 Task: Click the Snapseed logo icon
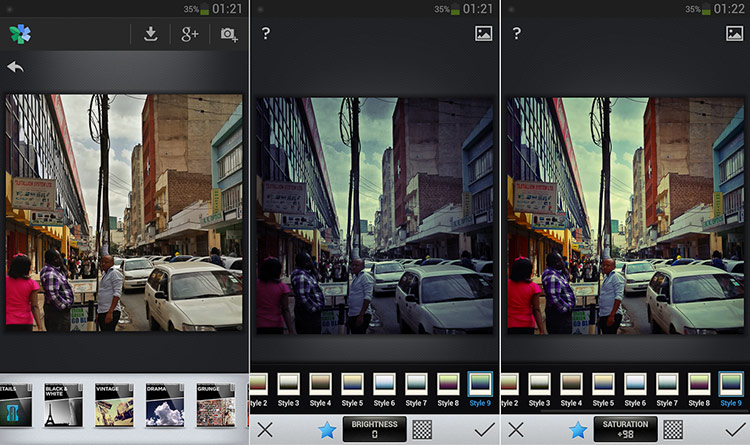coord(20,34)
